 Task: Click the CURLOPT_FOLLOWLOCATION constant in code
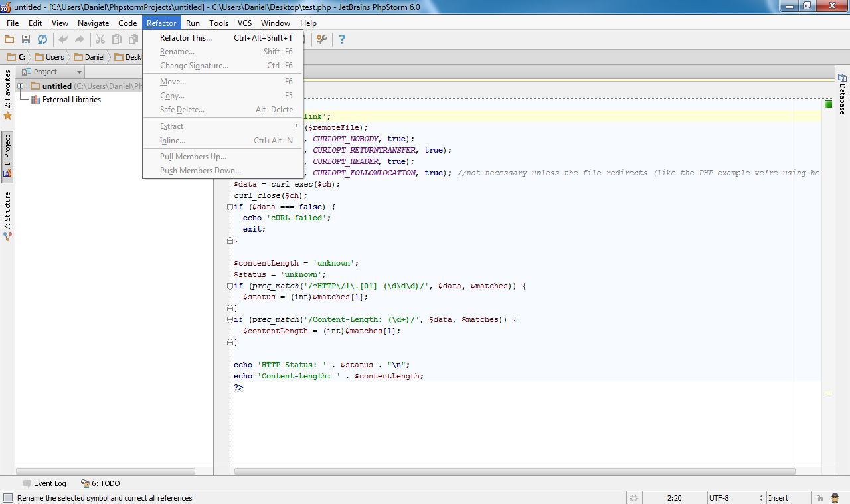[x=365, y=173]
